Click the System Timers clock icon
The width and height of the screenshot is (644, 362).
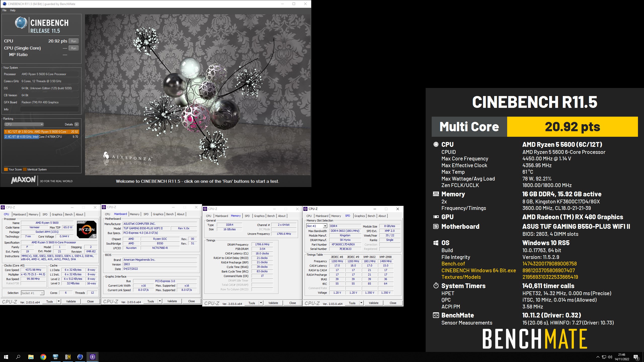tap(436, 286)
